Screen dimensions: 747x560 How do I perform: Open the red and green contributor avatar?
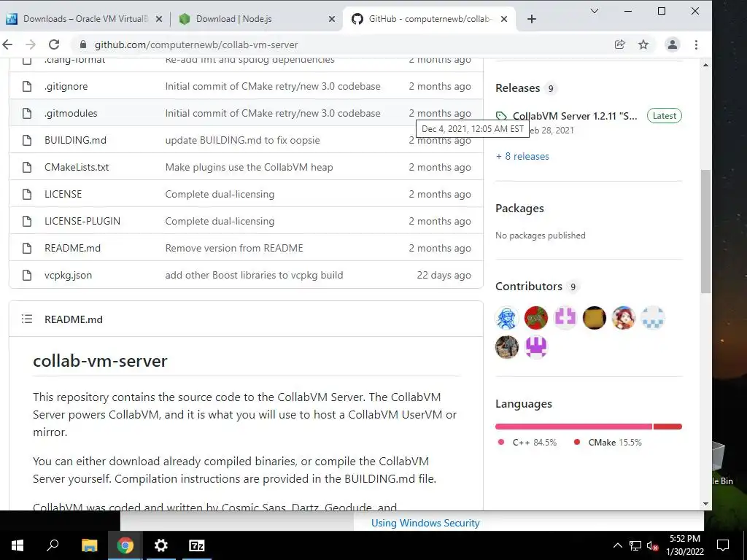[536, 318]
